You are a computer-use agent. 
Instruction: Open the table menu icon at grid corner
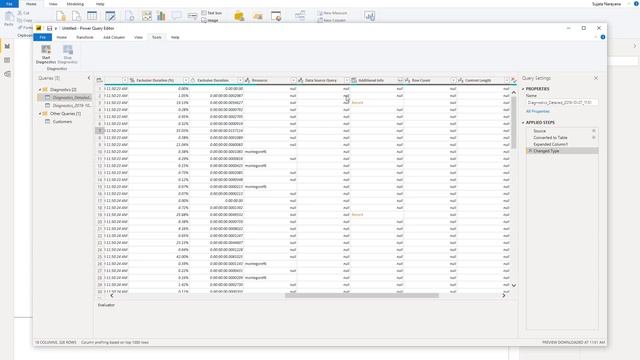99,80
